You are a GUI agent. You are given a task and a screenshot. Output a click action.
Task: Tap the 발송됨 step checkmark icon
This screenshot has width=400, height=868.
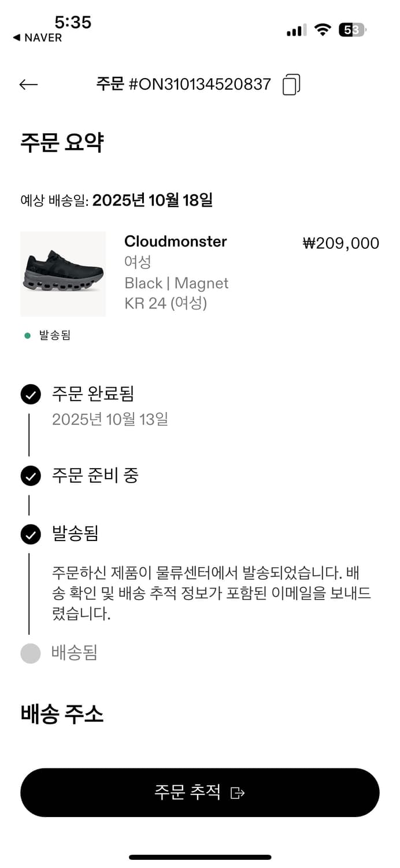pyautogui.click(x=31, y=534)
